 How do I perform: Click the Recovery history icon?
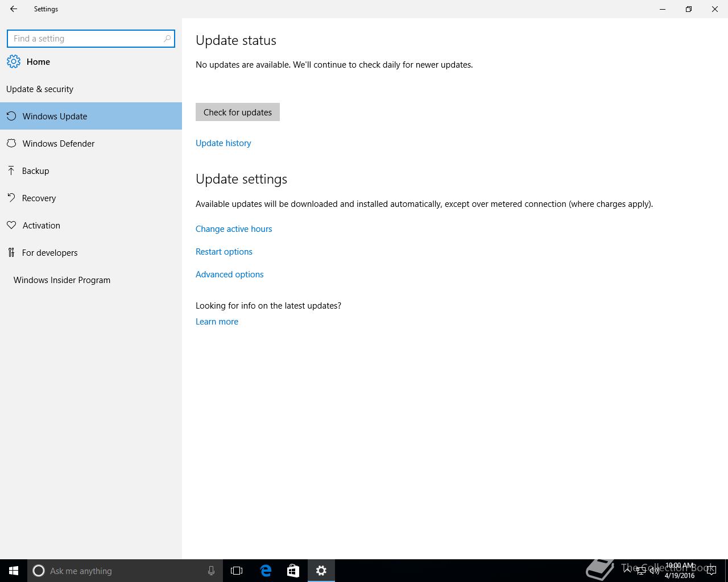[11, 198]
